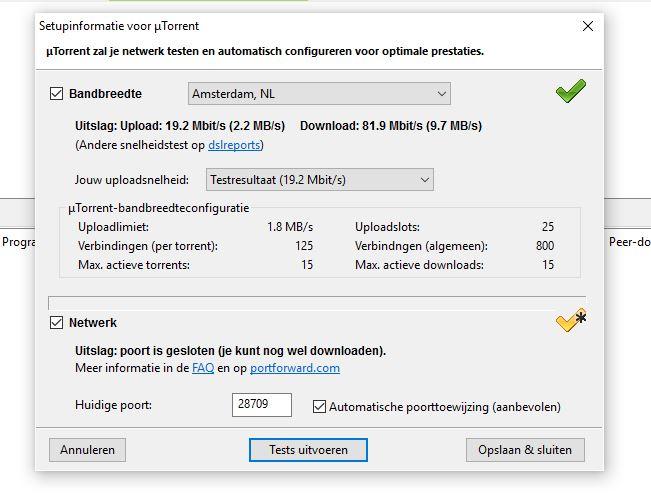
Task: Run tests with Tests uitvoeren button
Action: (x=308, y=450)
